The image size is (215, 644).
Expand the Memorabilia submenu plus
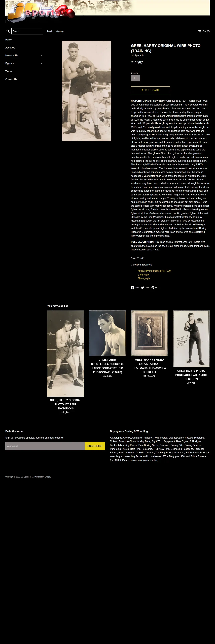[x=42, y=56]
